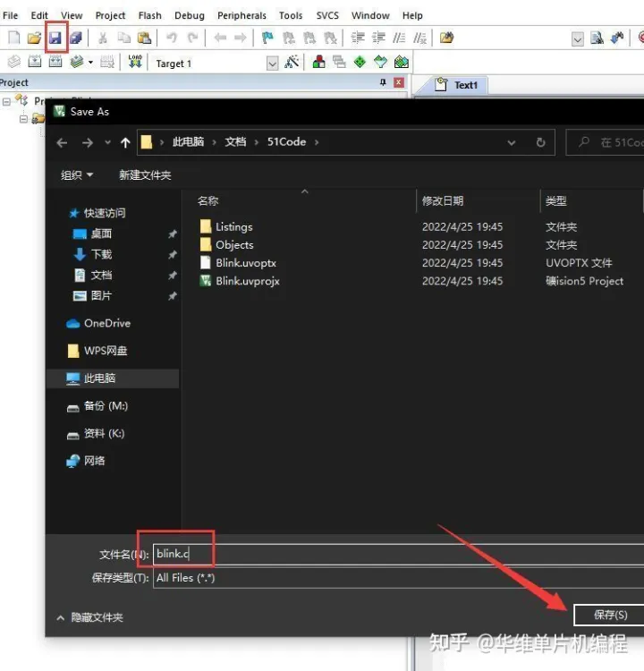Collapse the Project root tree node
This screenshot has width=644, height=671.
point(7,102)
